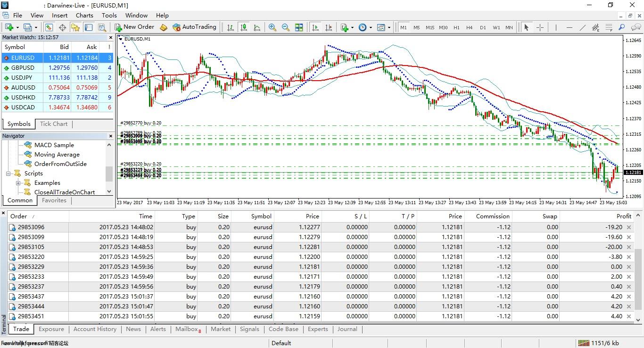Set timeframe to M1

tap(404, 27)
